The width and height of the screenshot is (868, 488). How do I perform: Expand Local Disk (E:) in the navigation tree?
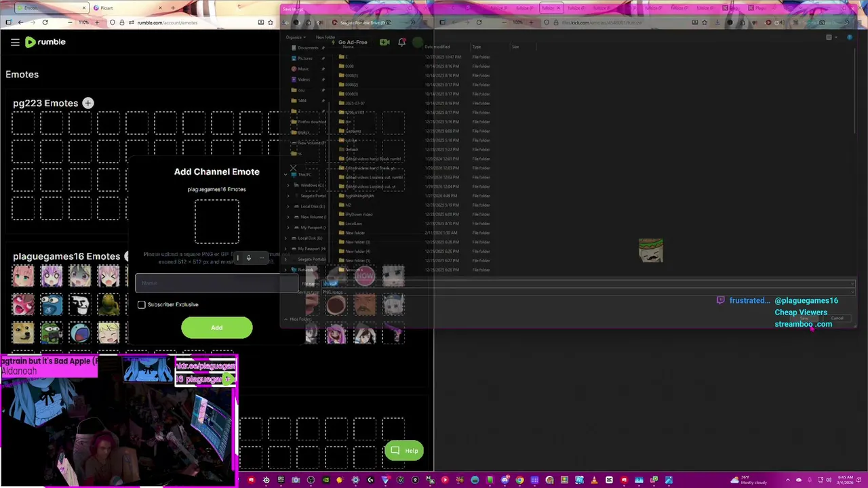[288, 206]
